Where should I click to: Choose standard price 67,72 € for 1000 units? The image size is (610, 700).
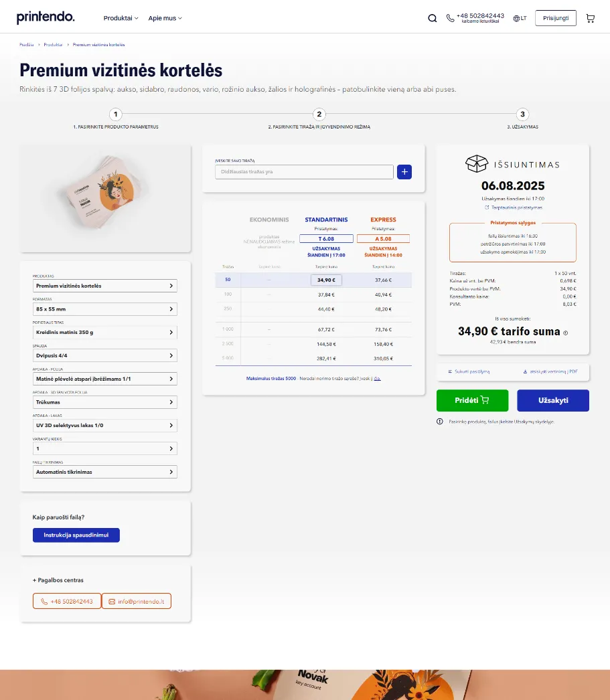pos(326,329)
